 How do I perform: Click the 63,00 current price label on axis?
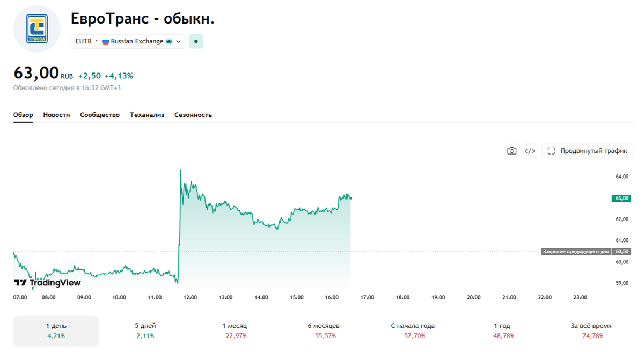pyautogui.click(x=621, y=198)
